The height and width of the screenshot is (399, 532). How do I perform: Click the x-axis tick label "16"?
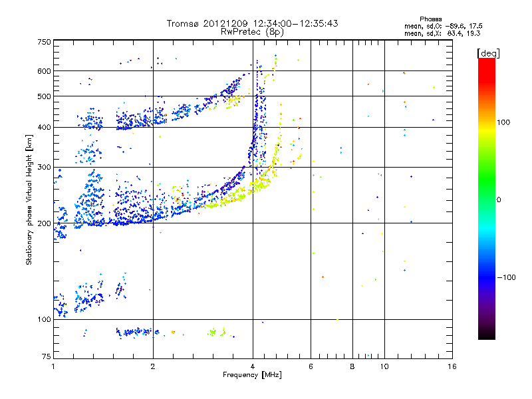point(452,366)
